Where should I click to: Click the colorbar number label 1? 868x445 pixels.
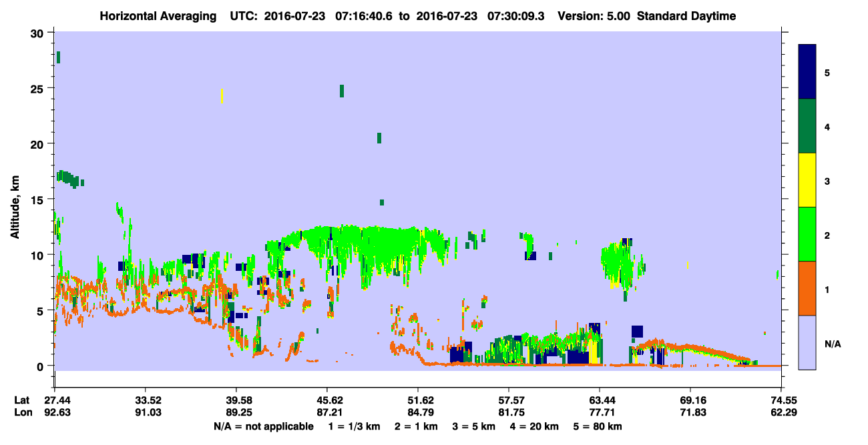tap(827, 289)
